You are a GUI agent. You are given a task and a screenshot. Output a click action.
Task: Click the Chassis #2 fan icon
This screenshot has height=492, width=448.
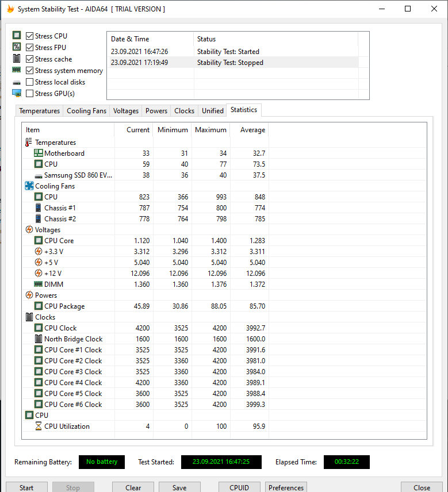click(x=39, y=219)
